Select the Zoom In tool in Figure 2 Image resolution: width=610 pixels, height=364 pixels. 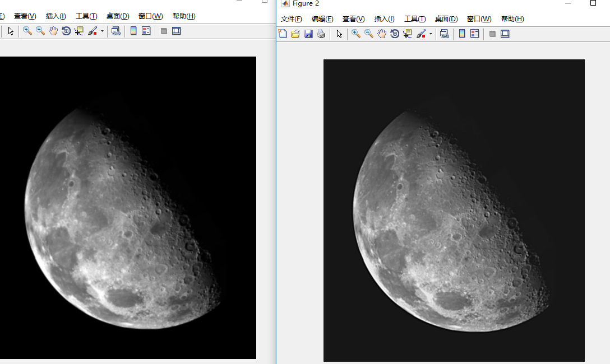click(355, 34)
